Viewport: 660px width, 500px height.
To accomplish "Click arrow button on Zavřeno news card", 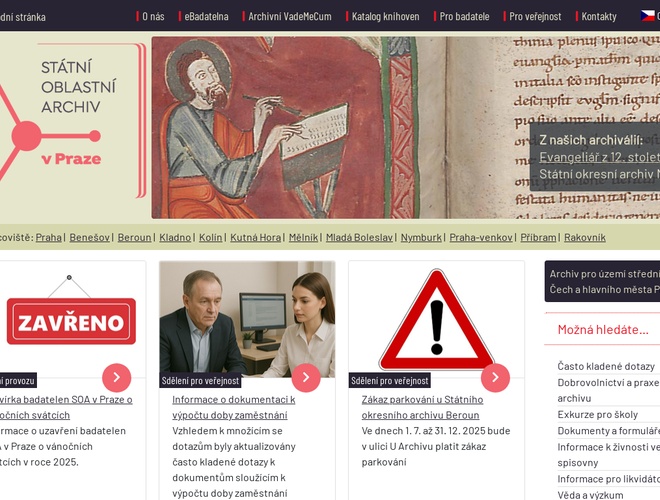I will pos(116,377).
